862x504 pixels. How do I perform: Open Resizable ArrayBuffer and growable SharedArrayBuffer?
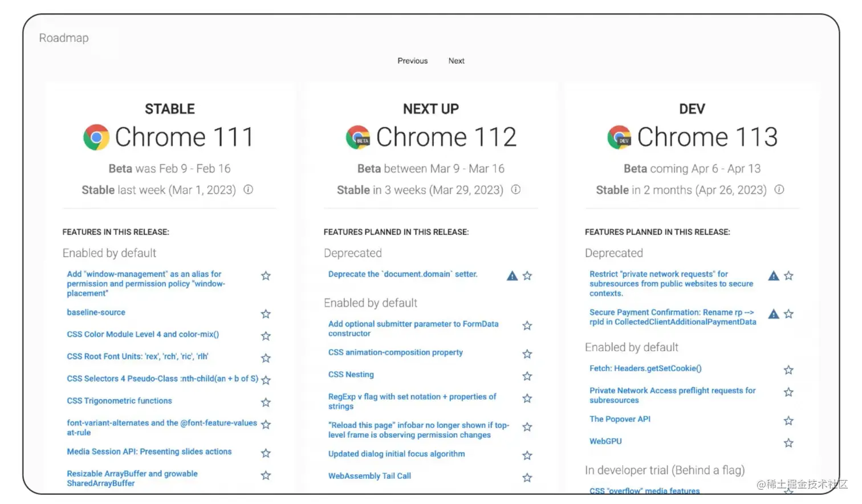(x=132, y=478)
